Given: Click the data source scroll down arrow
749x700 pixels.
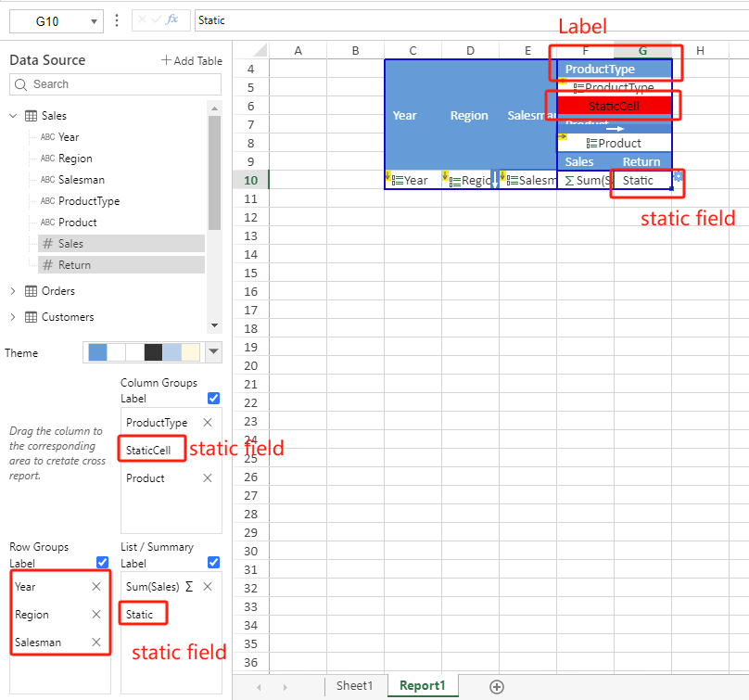Looking at the screenshot, I should 214,325.
